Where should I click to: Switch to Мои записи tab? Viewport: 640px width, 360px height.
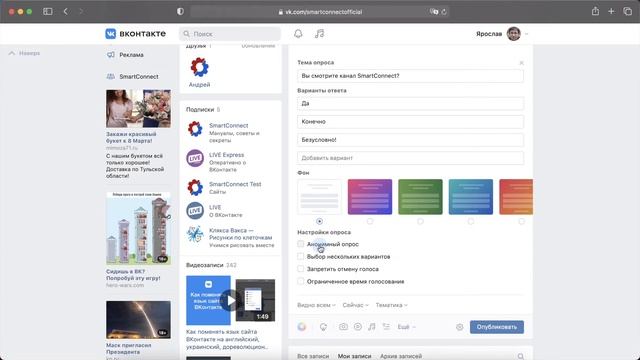[x=354, y=356]
